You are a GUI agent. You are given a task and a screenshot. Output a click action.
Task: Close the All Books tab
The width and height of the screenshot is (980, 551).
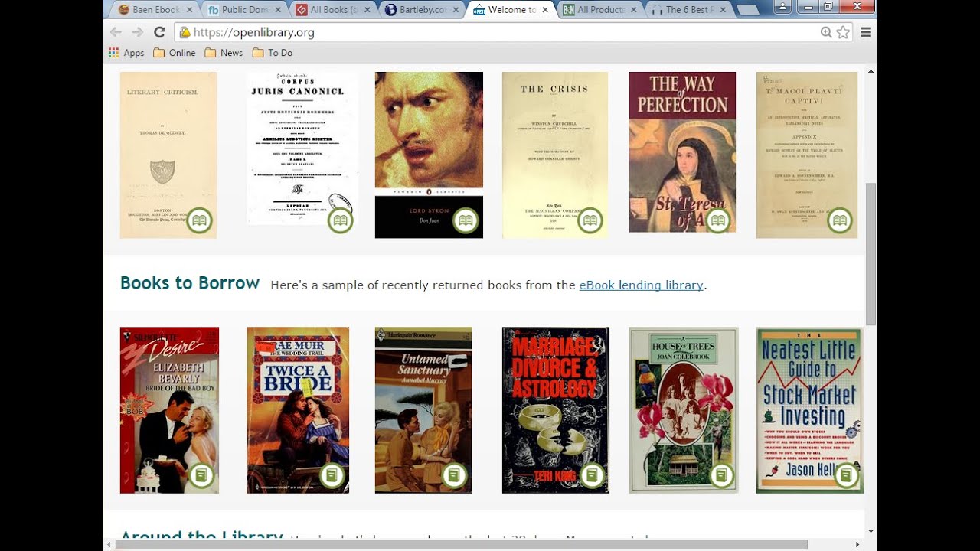(x=367, y=10)
